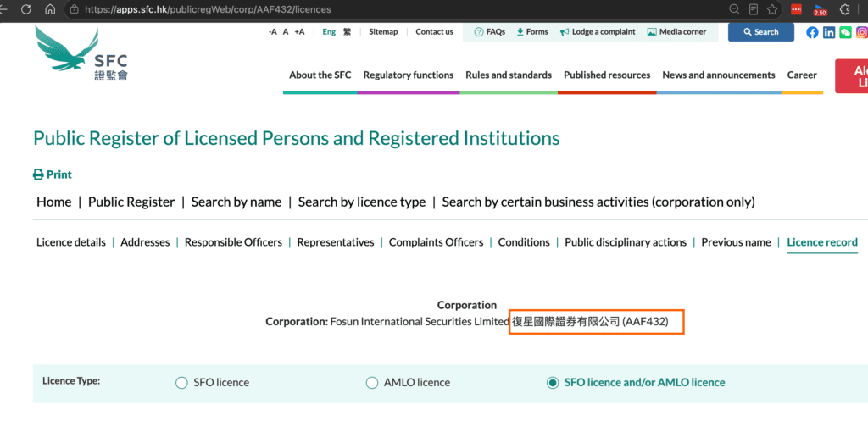Open the Forms download link
Viewport: 868px width, 421px height.
click(x=532, y=32)
